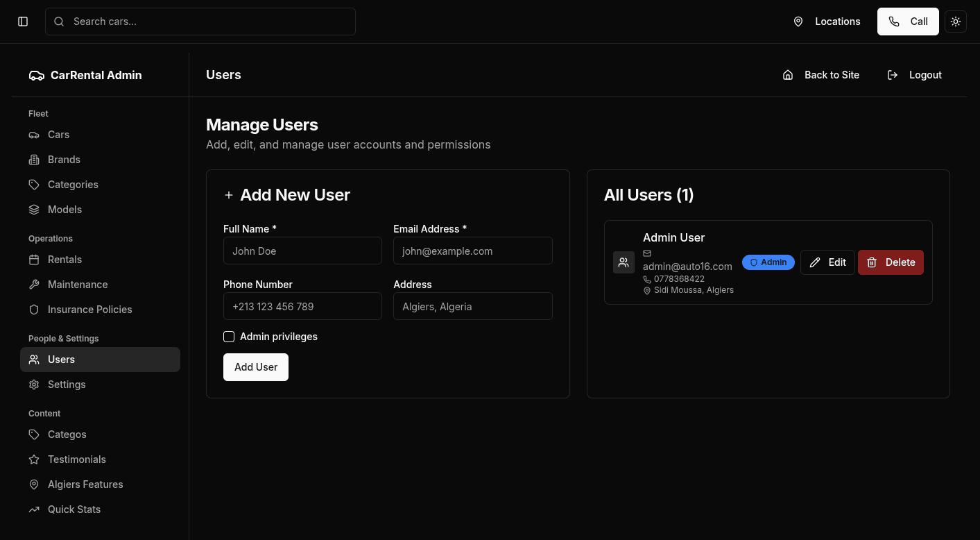Open Insurance Policies via the shield icon
This screenshot has width=980, height=540.
pyautogui.click(x=34, y=310)
